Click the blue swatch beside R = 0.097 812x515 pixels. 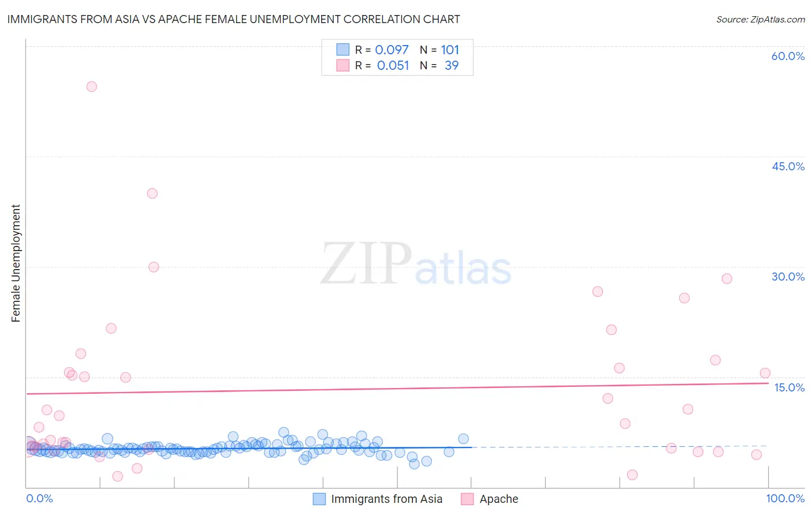point(343,50)
